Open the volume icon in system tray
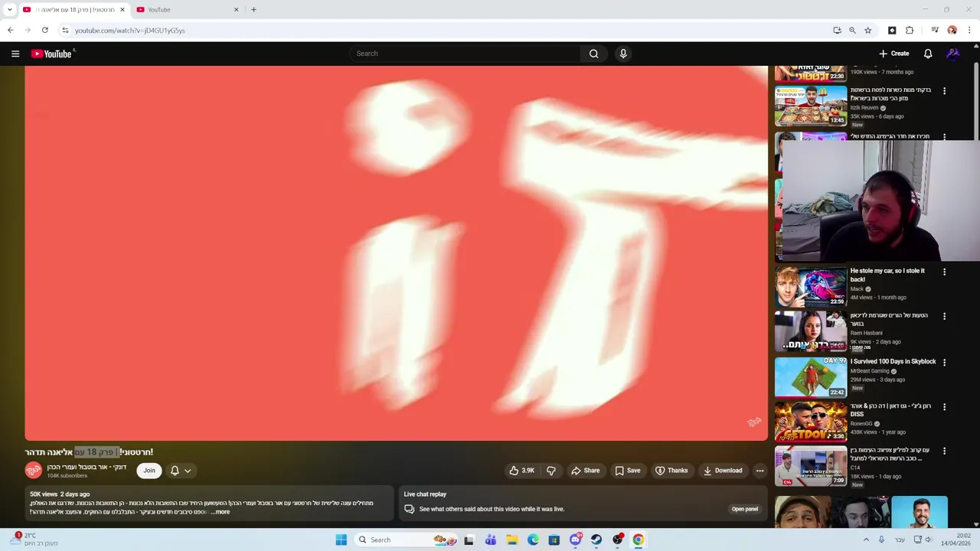 coord(928,540)
